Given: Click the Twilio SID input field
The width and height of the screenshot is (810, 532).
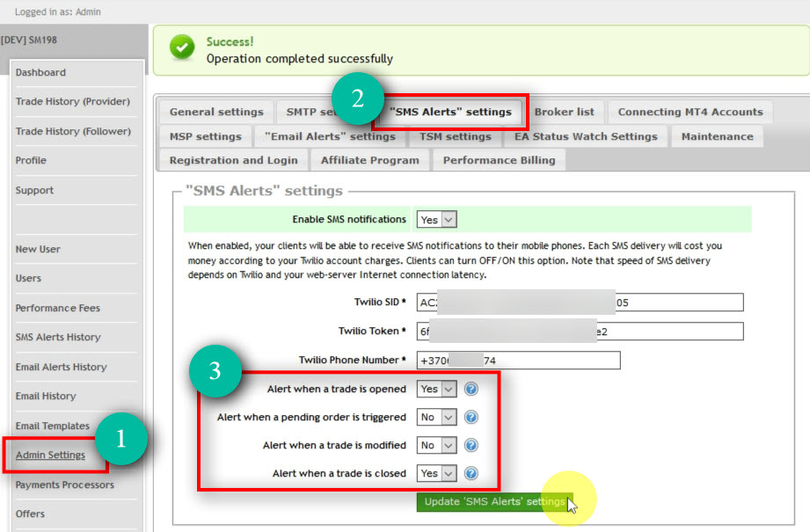Looking at the screenshot, I should pos(580,302).
